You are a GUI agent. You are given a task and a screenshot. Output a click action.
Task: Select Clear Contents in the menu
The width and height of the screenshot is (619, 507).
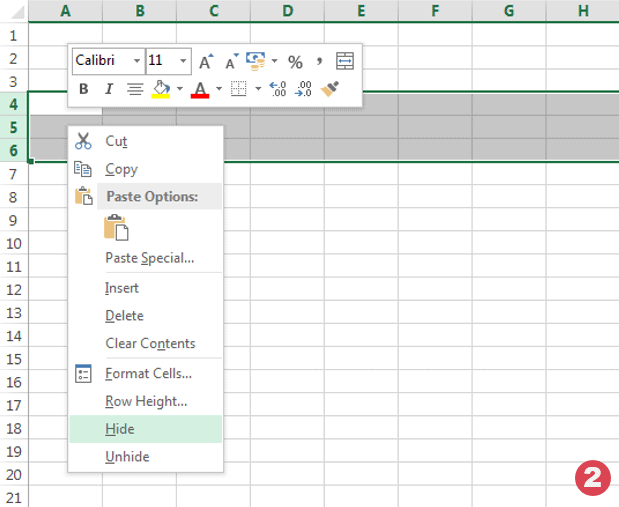[146, 343]
